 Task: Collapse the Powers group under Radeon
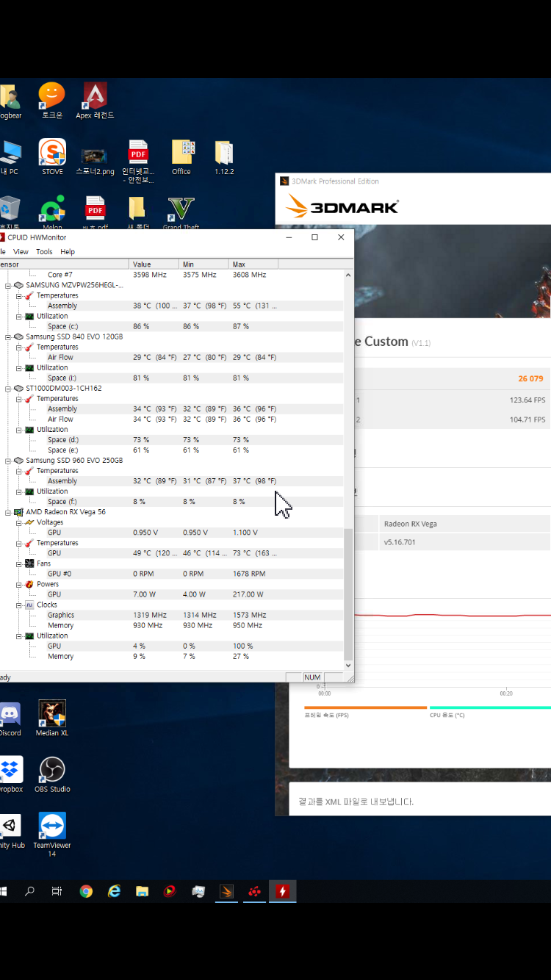(x=19, y=584)
